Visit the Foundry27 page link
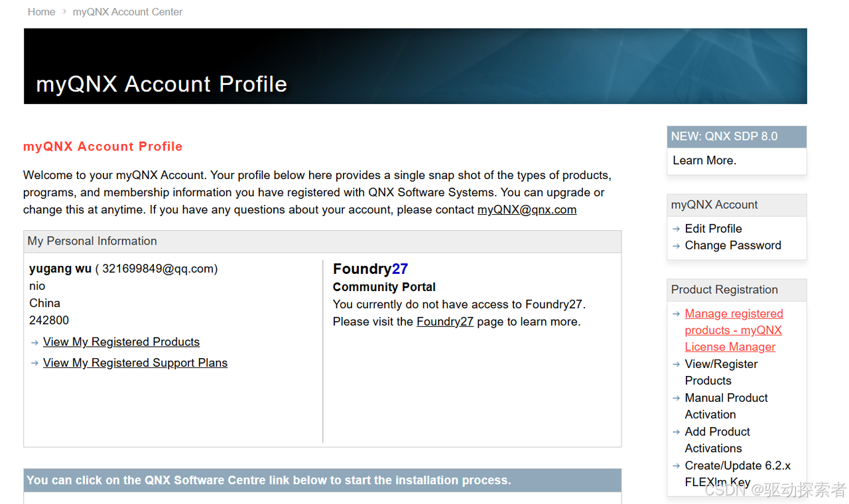 [x=445, y=322]
